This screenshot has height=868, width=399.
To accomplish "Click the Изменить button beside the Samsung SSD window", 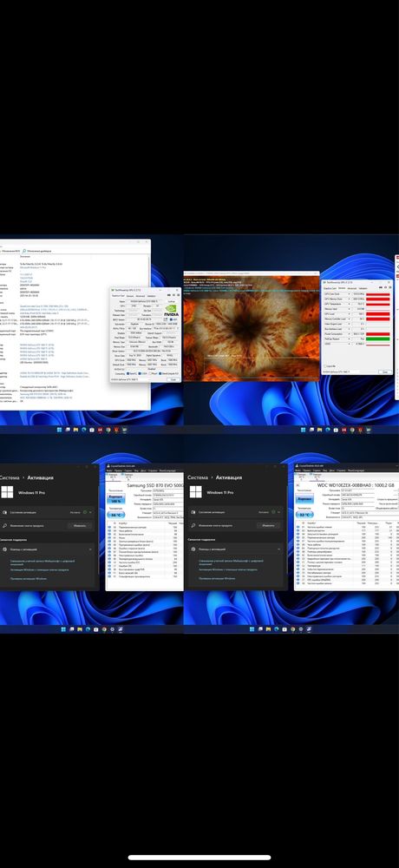I will pos(80,525).
